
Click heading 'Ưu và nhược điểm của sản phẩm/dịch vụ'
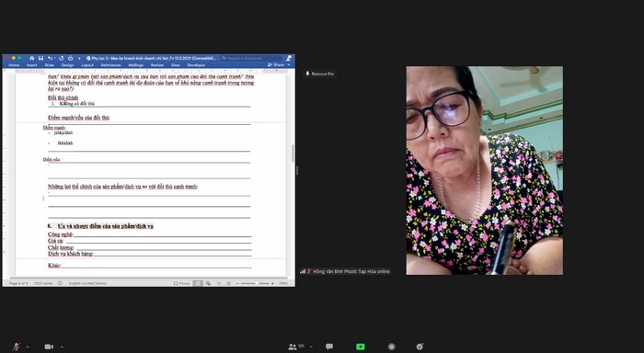[x=106, y=226]
